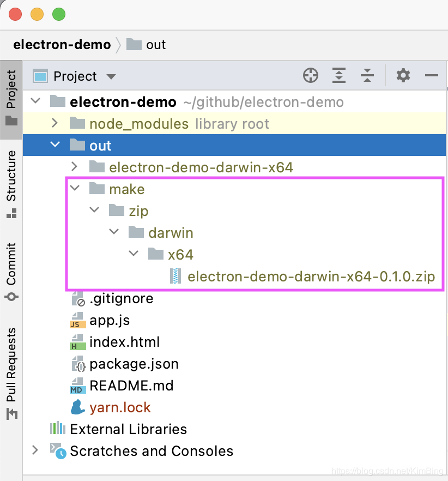Click the yarn icon next to yarn.lock
The height and width of the screenshot is (481, 448).
[x=77, y=407]
